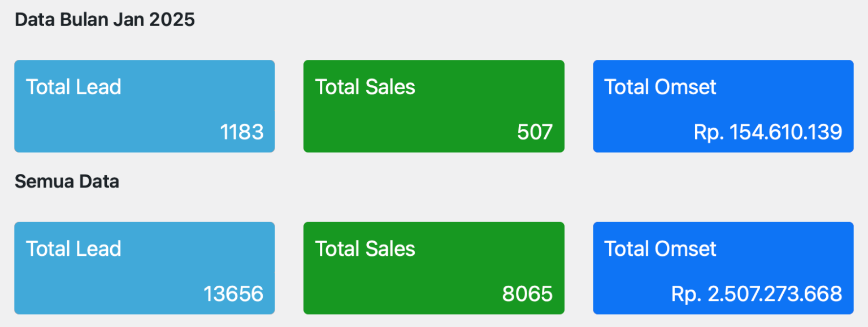This screenshot has width=868, height=327.
Task: Click the 13656 lead count value
Action: pos(233,294)
